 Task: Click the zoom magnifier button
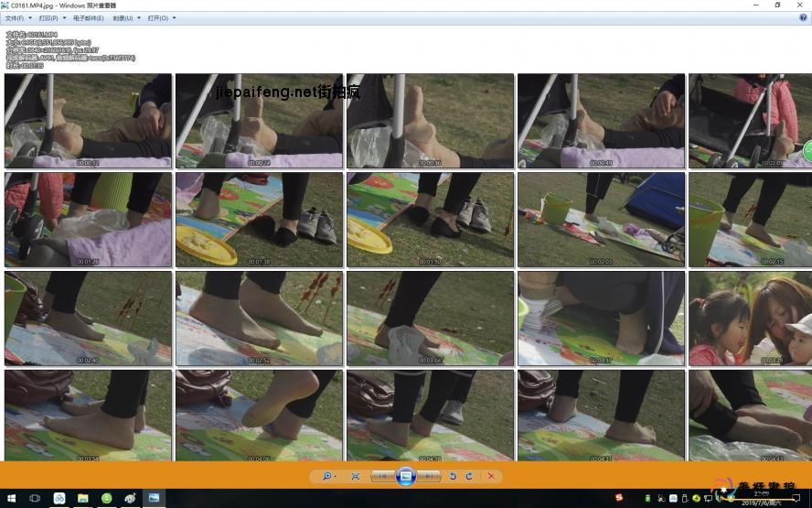coord(325,476)
